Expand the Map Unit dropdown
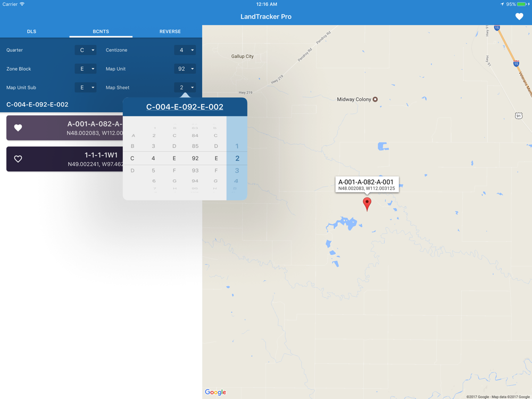Image resolution: width=532 pixels, height=399 pixels. point(185,69)
